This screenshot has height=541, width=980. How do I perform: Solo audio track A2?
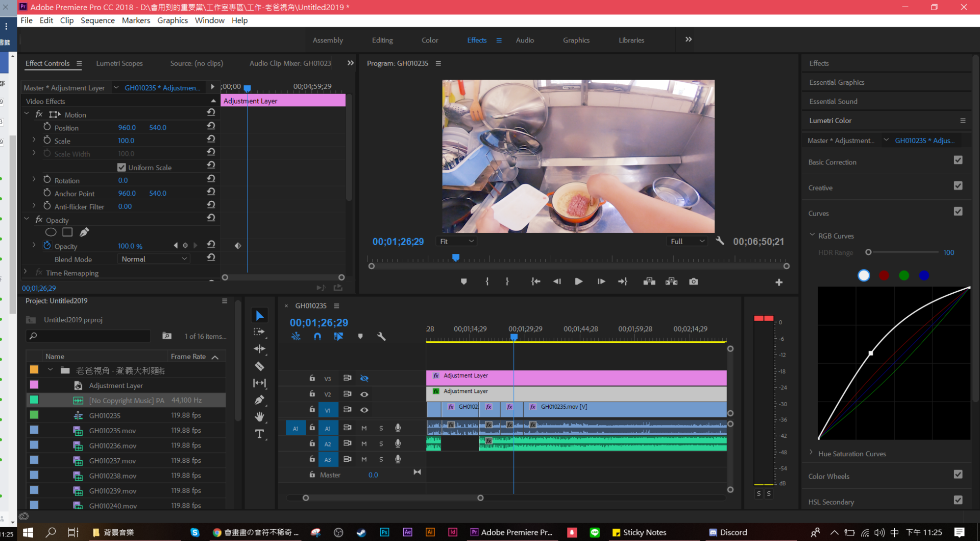381,444
